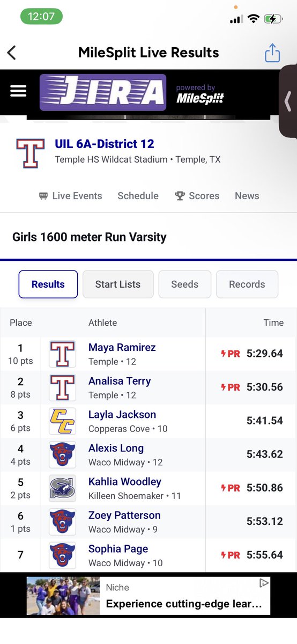Open ad info arrow icon on Niche ad

pyautogui.click(x=263, y=583)
